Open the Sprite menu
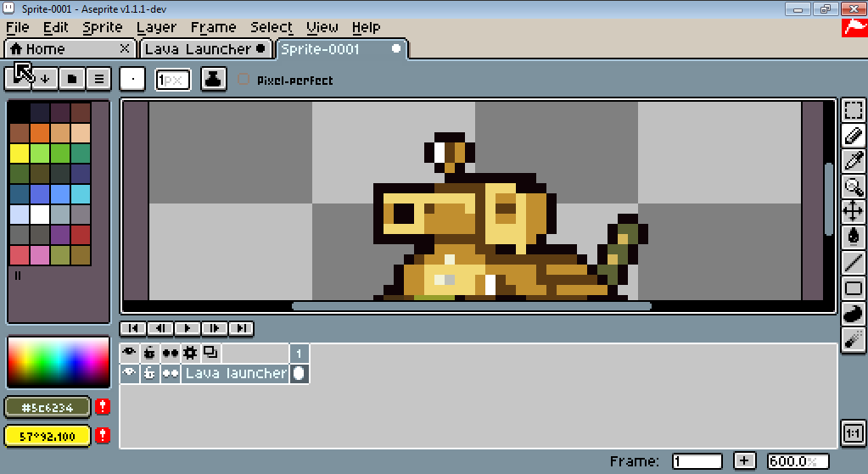868x474 pixels. (103, 27)
